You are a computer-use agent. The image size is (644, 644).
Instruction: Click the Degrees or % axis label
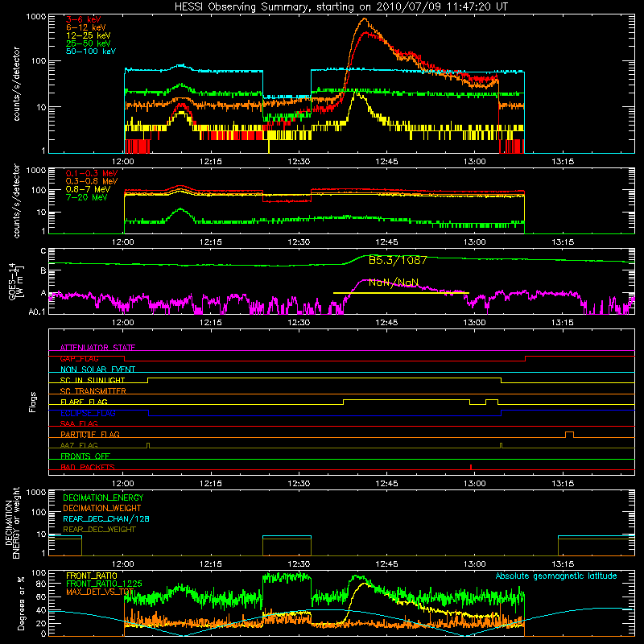pyautogui.click(x=21, y=604)
